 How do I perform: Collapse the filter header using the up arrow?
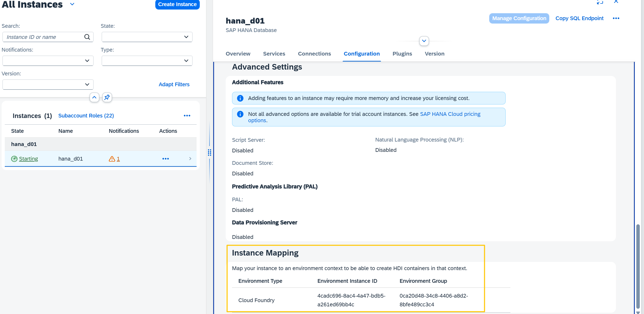94,97
